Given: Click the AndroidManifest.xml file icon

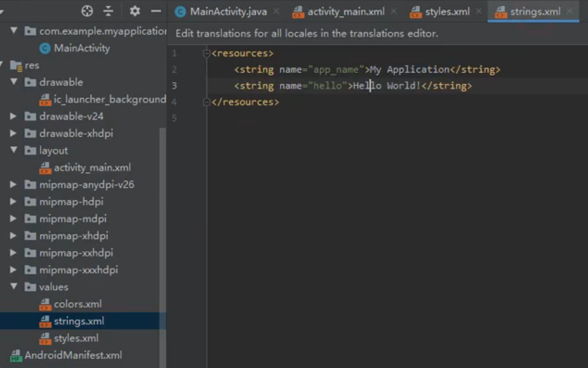Looking at the screenshot, I should [16, 356].
